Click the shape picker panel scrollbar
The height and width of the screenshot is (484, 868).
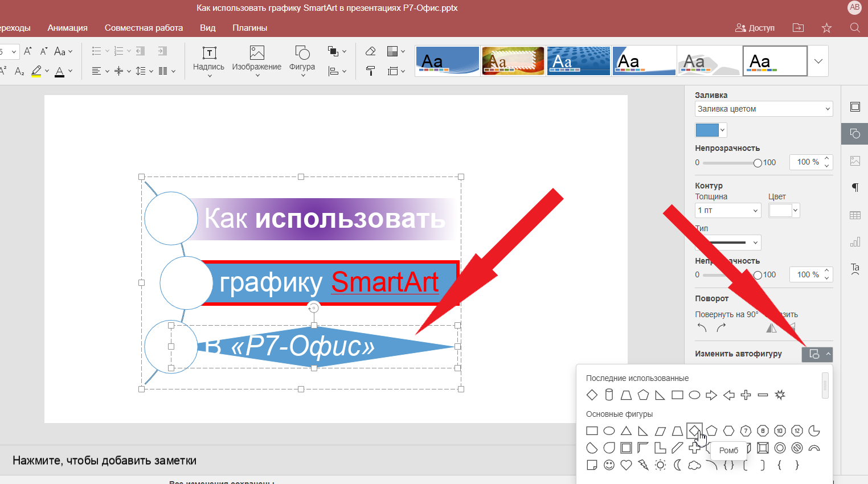825,386
